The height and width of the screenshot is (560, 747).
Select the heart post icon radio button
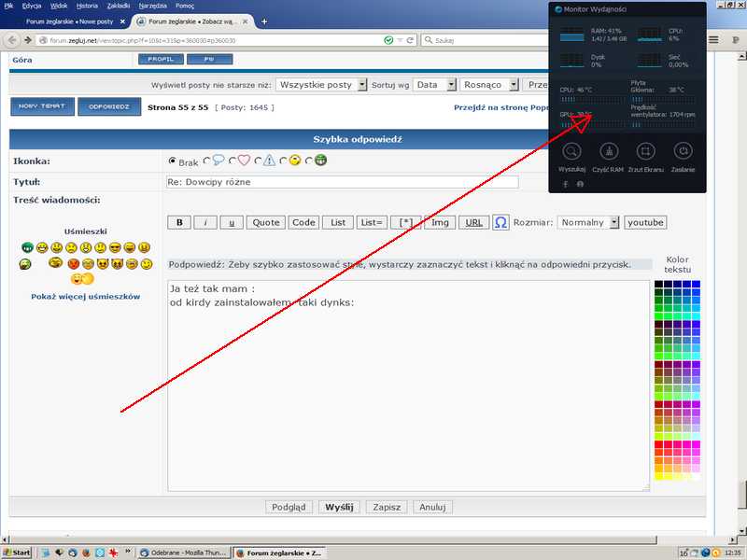click(233, 161)
